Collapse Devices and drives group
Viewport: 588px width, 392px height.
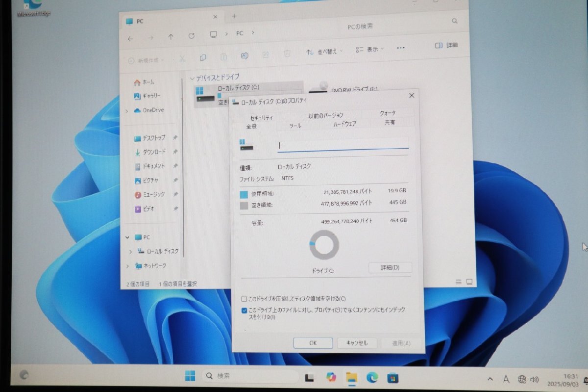[x=192, y=78]
